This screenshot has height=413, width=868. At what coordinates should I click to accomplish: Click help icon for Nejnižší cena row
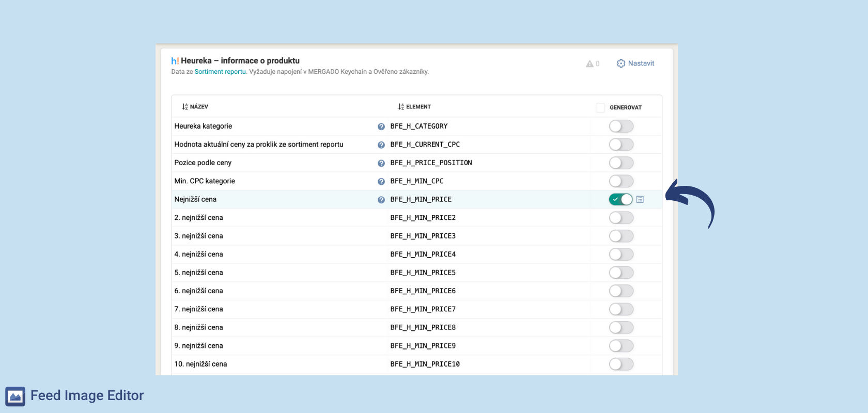[381, 200]
